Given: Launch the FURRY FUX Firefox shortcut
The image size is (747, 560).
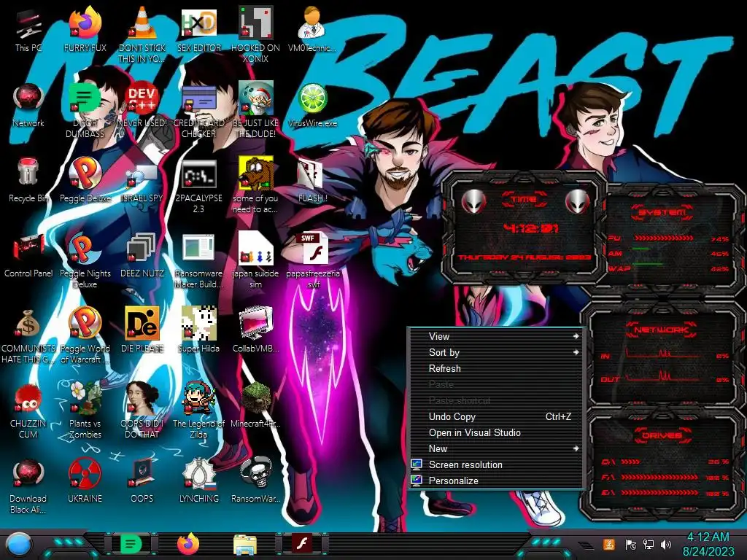Looking at the screenshot, I should (x=85, y=29).
